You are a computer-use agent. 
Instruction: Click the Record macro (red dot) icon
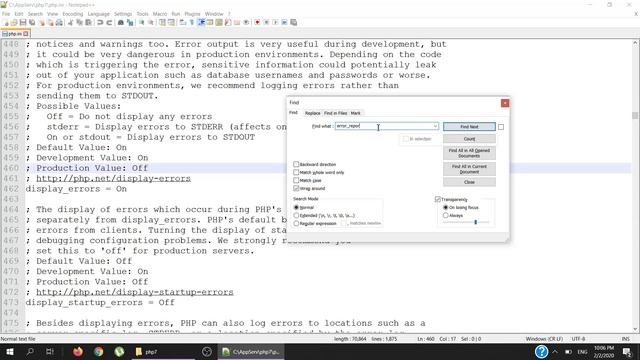coord(257,23)
